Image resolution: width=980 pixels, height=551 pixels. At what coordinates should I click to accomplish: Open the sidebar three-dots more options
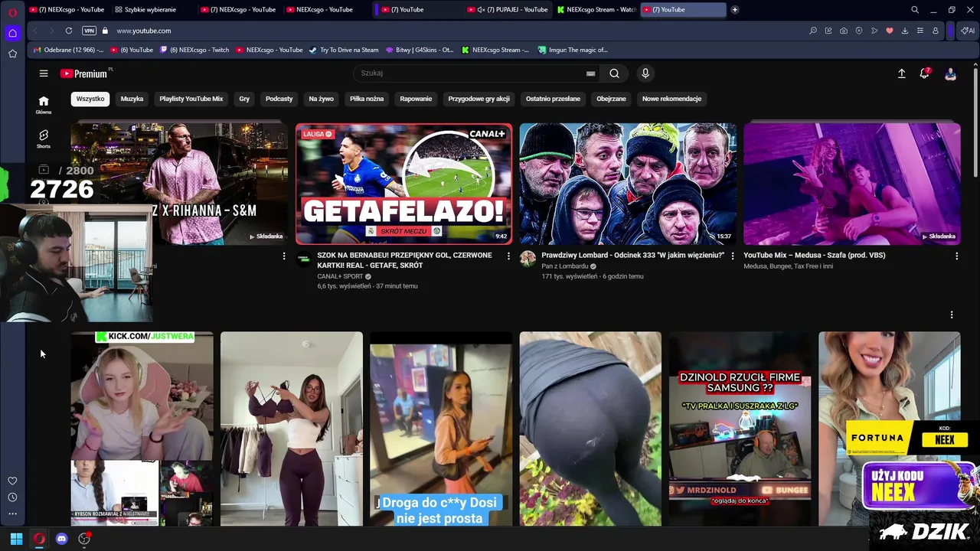pos(12,514)
